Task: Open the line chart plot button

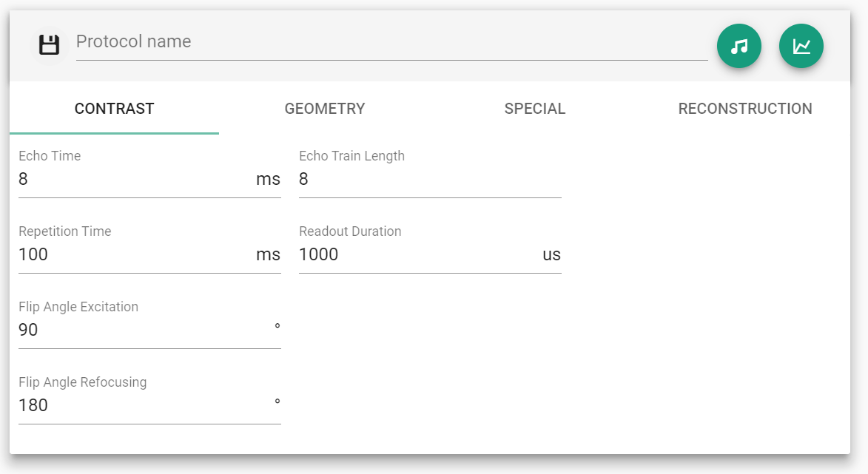Action: pyautogui.click(x=801, y=46)
